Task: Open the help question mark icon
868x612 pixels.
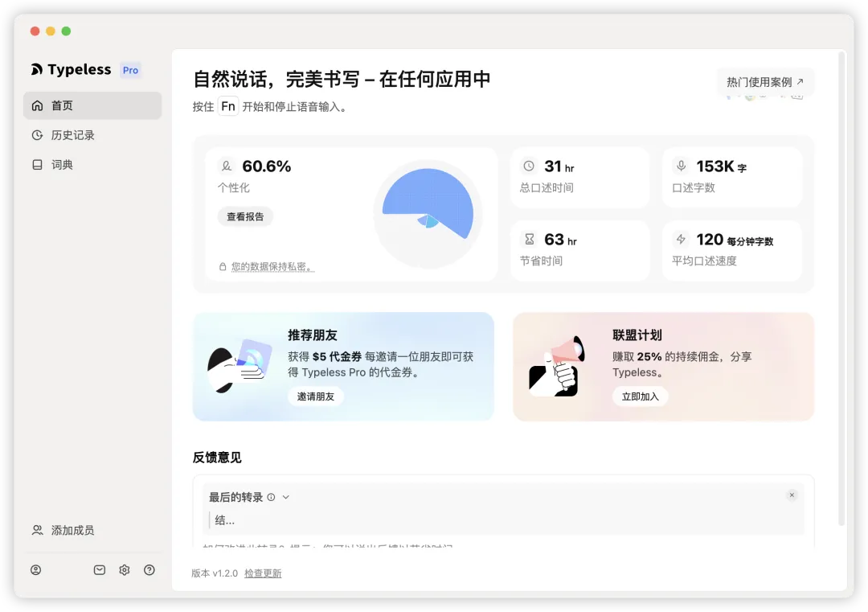Action: click(149, 570)
